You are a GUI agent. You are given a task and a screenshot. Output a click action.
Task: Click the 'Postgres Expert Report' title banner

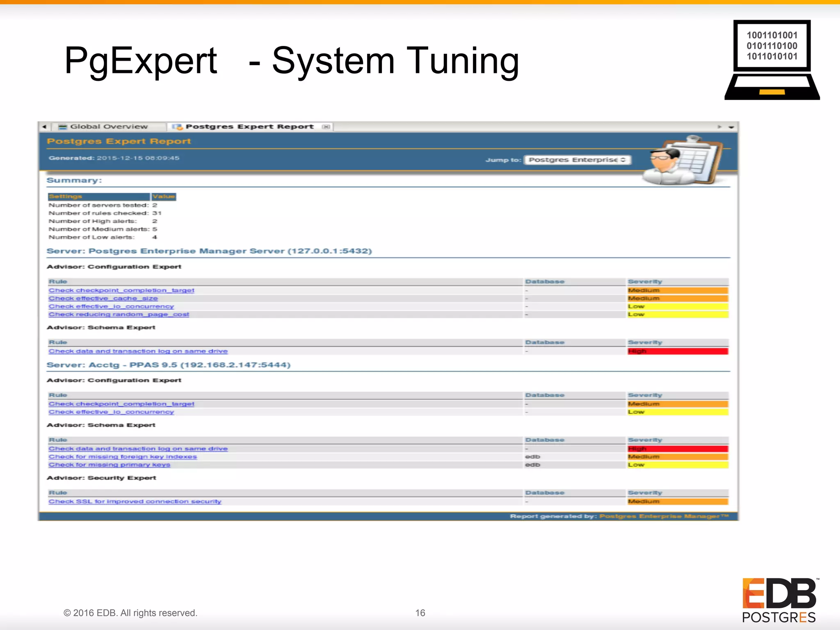[119, 141]
